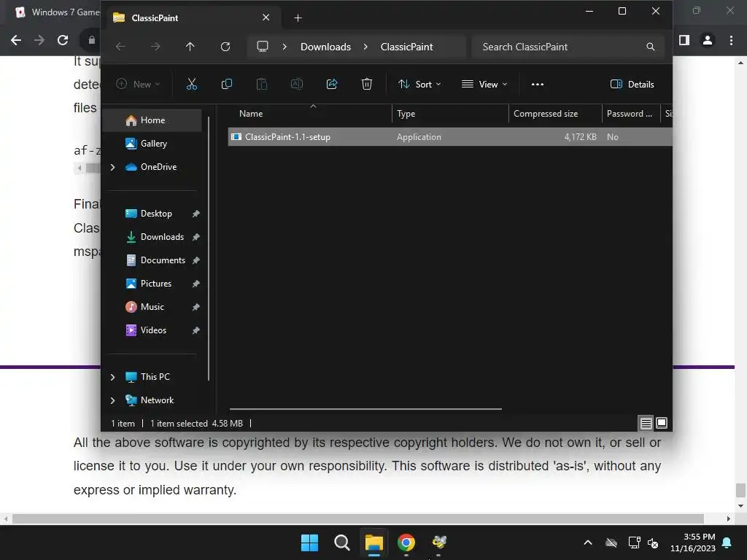Select Home in navigation pane
Screen dimensions: 747x560
point(152,120)
